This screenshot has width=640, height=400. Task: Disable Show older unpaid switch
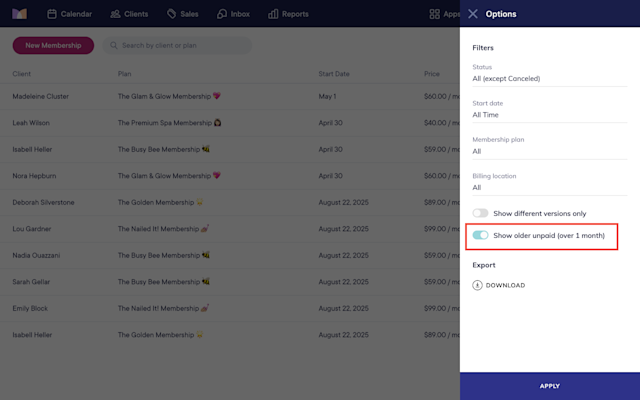pos(480,235)
